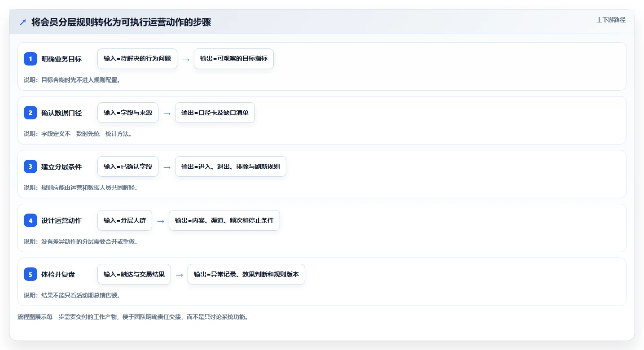This screenshot has width=644, height=350.
Task: Select the step 3 number badge
Action: (31, 166)
